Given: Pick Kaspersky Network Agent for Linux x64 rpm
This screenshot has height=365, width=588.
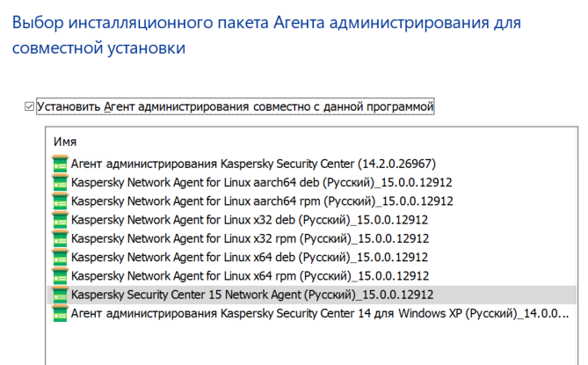Looking at the screenshot, I should (249, 275).
